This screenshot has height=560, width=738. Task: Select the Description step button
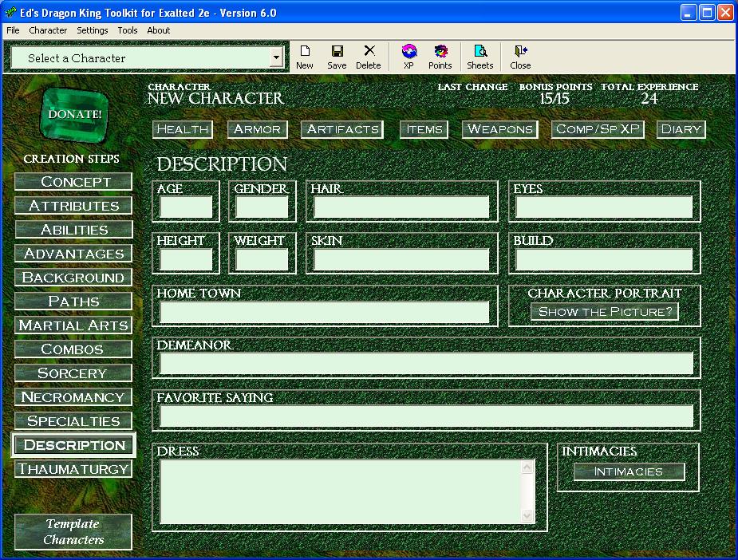73,445
